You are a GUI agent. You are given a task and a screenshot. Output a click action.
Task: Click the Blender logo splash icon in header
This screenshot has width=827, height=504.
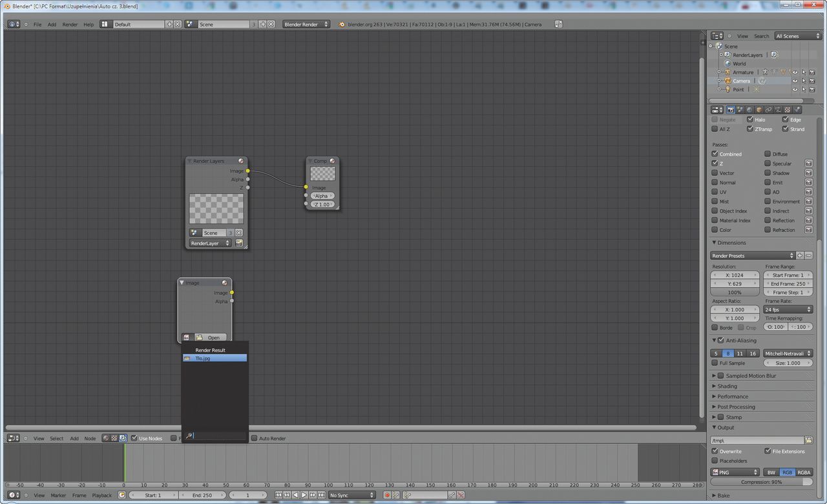click(342, 24)
